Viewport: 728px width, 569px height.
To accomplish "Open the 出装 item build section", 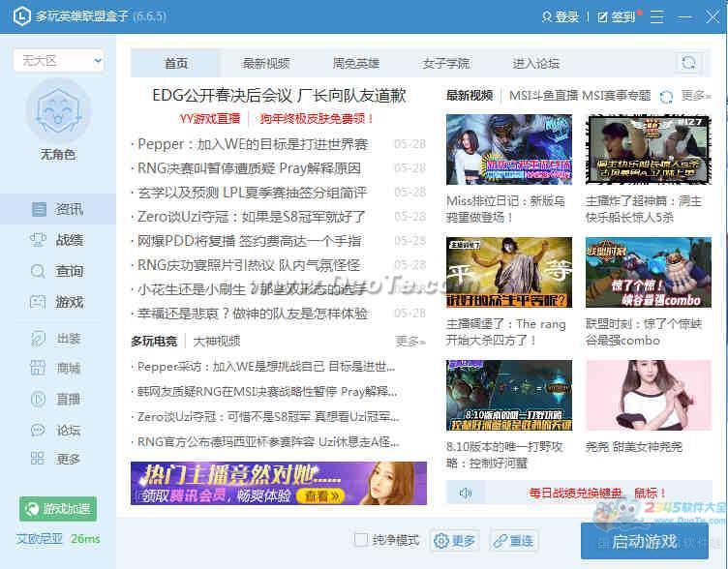I will [57, 339].
